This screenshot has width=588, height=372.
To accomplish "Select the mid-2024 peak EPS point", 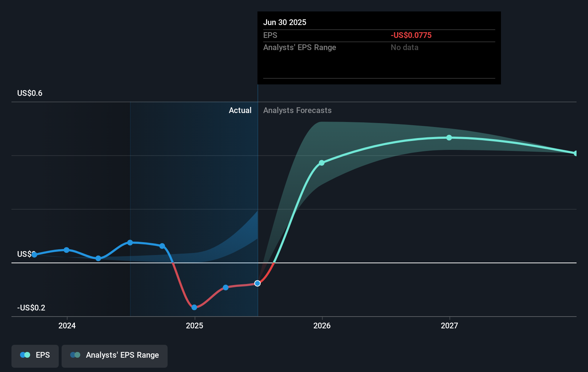I will pyautogui.click(x=130, y=243).
